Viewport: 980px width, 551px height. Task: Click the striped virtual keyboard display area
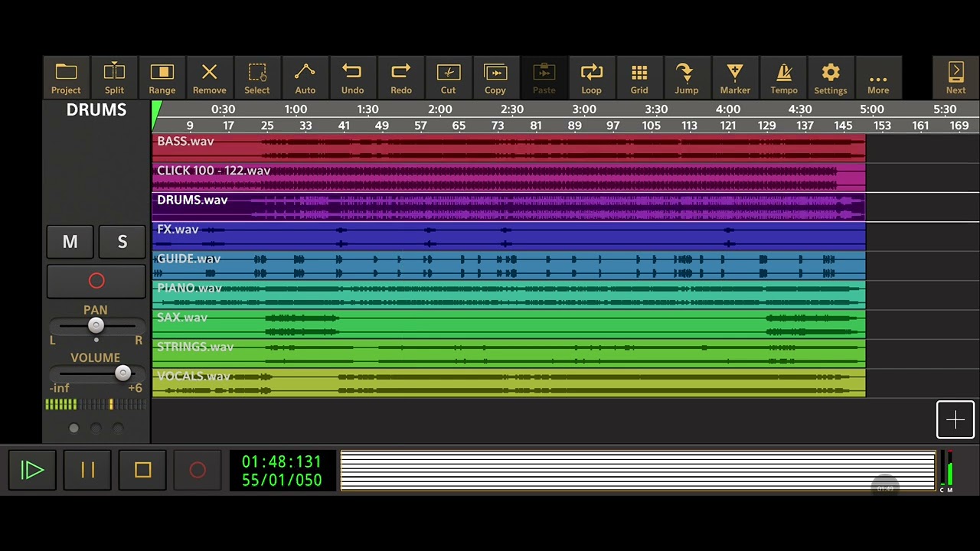tap(638, 470)
